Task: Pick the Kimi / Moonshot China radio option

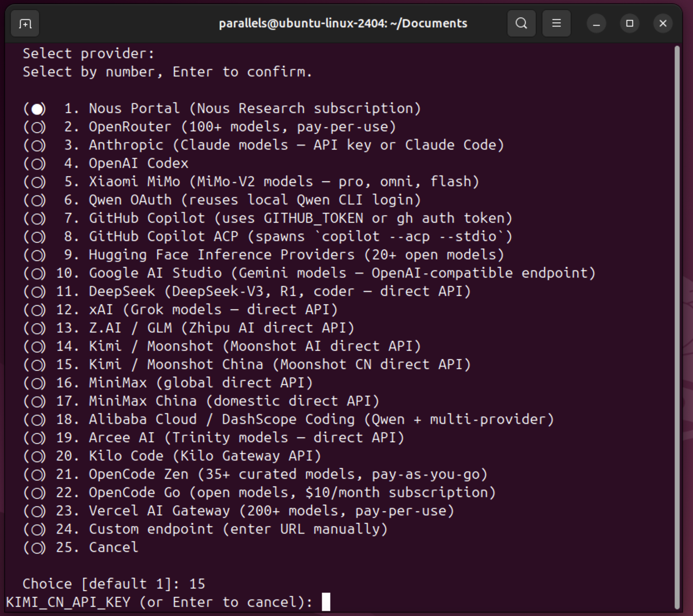Action: pos(36,365)
